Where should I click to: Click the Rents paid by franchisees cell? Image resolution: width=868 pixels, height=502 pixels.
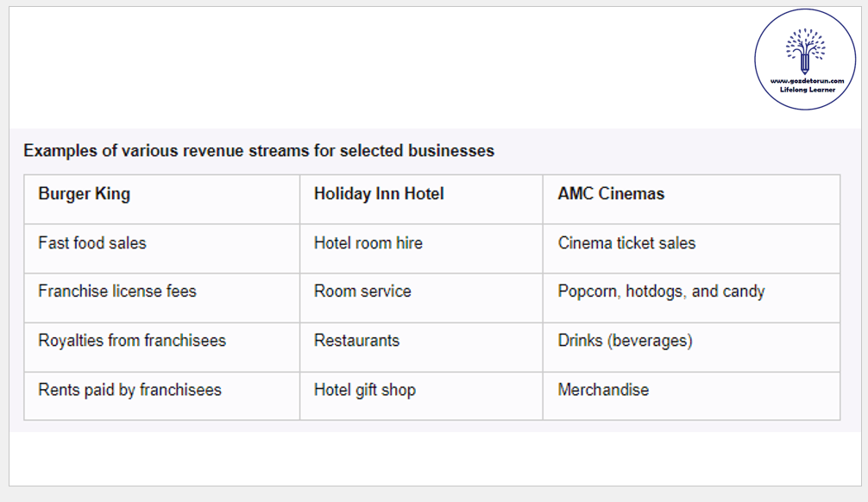[x=129, y=390]
